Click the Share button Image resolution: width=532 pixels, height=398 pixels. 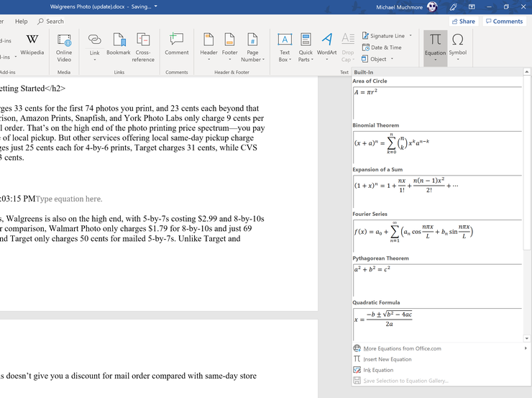[463, 22]
